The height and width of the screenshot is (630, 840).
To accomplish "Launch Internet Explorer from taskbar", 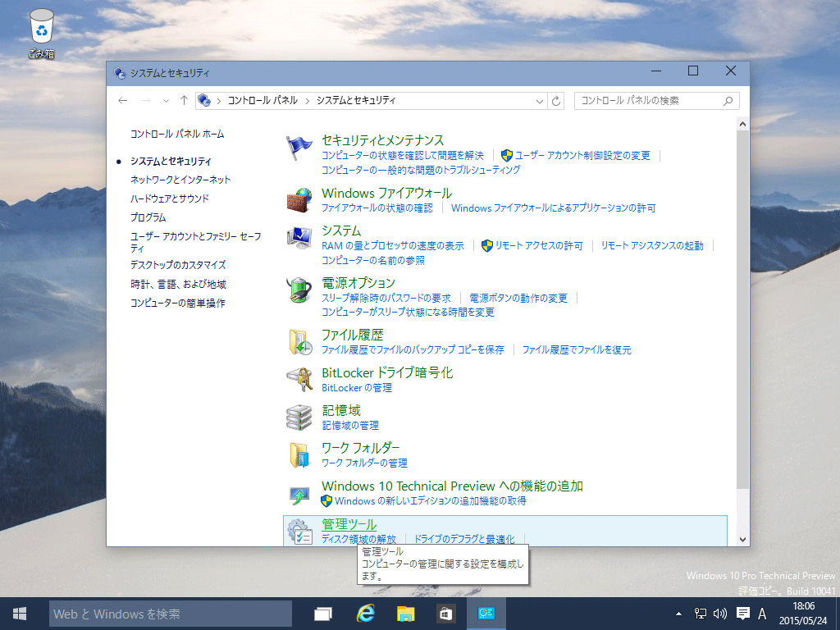I will [x=365, y=614].
